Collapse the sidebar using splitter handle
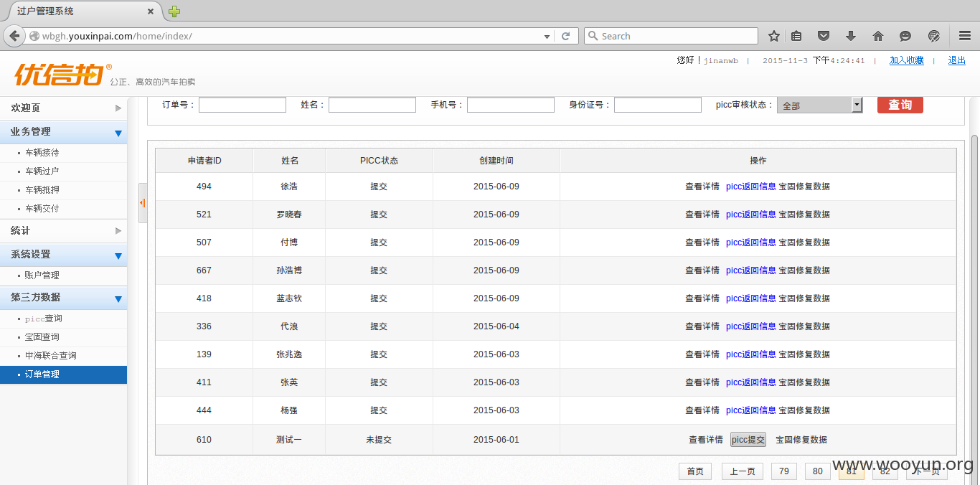 [142, 203]
